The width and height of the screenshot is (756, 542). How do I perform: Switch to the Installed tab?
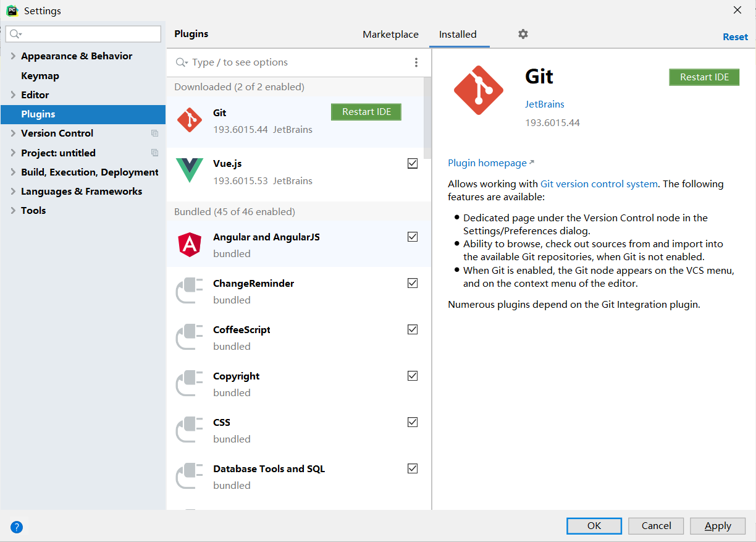[x=458, y=35]
